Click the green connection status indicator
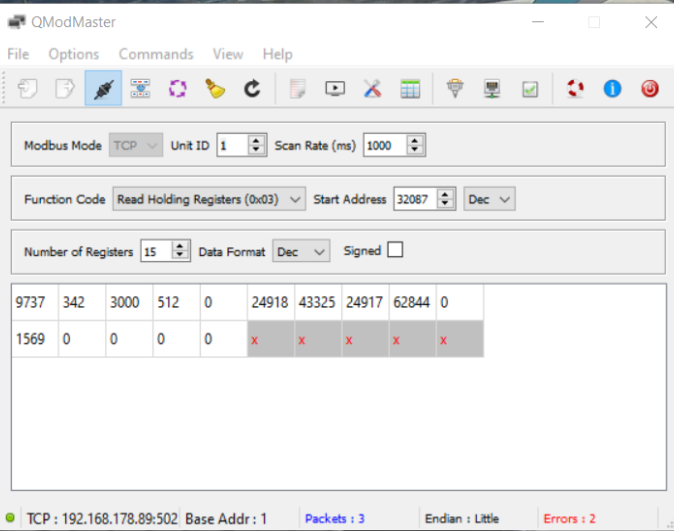The width and height of the screenshot is (674, 531). [10, 518]
